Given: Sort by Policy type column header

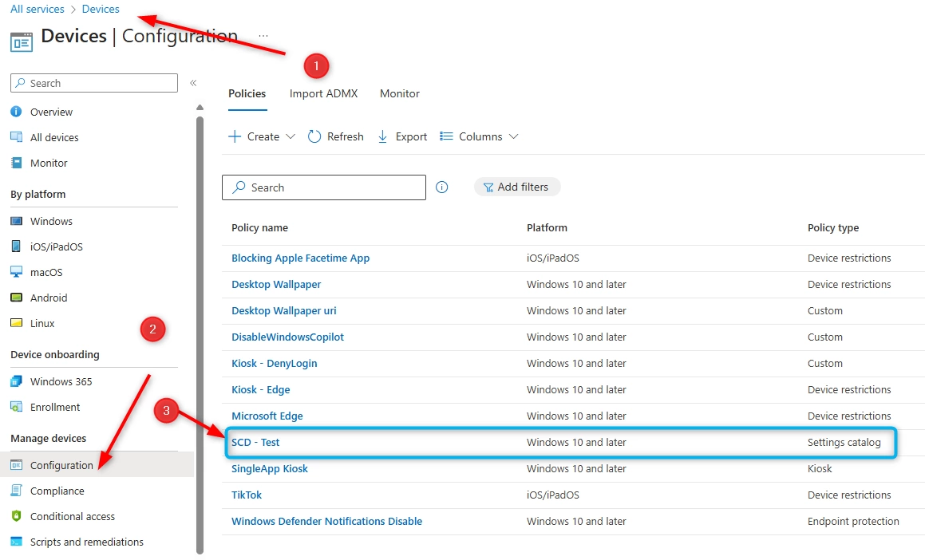Looking at the screenshot, I should [x=833, y=227].
